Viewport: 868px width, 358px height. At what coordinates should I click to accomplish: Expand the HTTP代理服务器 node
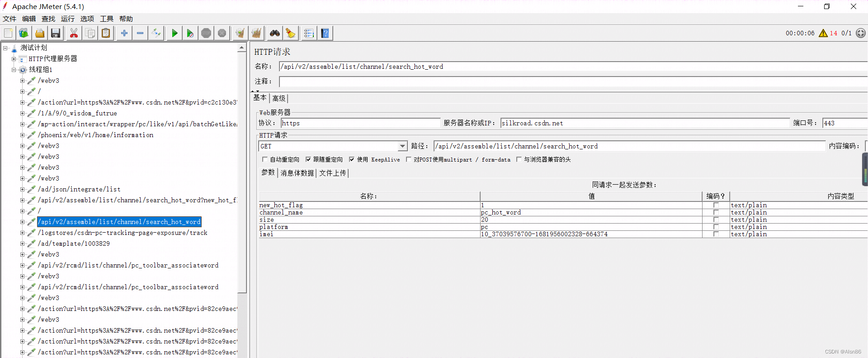pyautogui.click(x=14, y=59)
